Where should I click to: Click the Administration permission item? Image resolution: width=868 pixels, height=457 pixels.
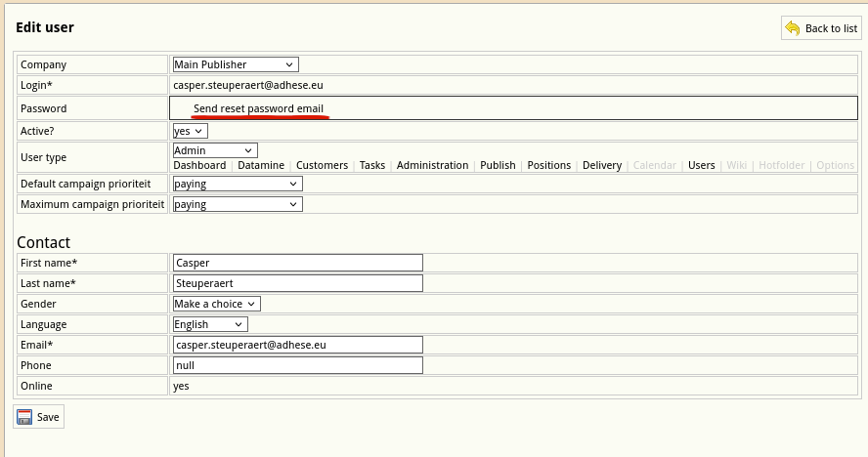(x=432, y=165)
